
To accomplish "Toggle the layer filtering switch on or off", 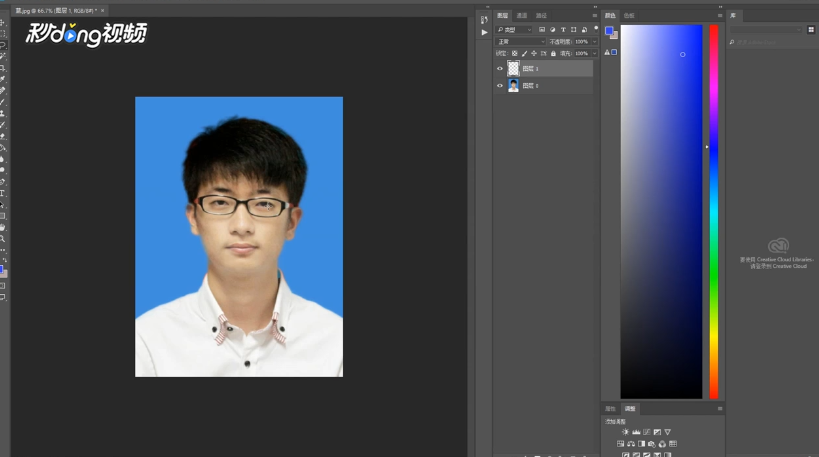I will pos(596,29).
